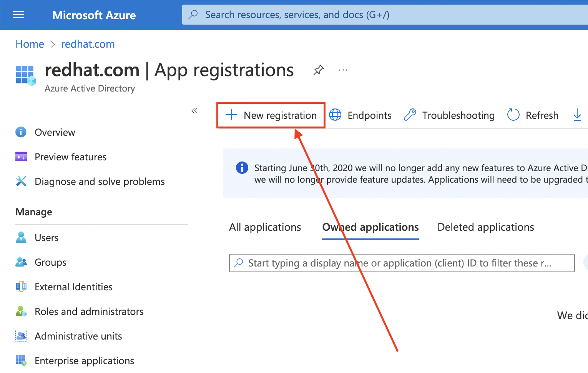
Task: Select the Owned applications tab
Action: [370, 227]
